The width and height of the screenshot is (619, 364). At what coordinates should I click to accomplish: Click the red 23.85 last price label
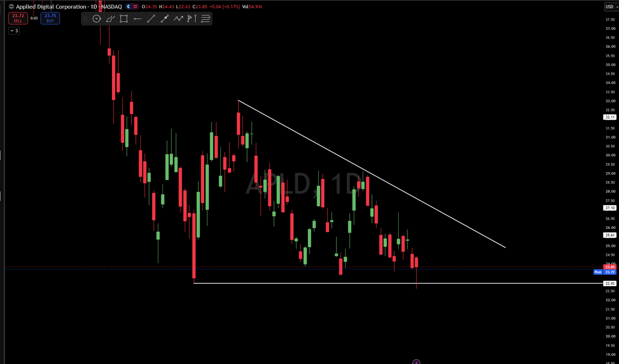coord(609,267)
